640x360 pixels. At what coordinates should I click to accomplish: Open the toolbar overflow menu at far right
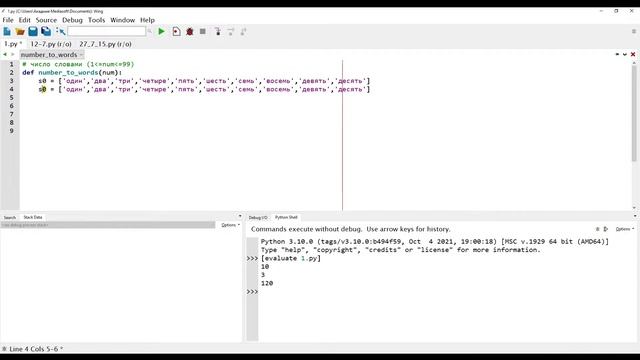click(634, 31)
